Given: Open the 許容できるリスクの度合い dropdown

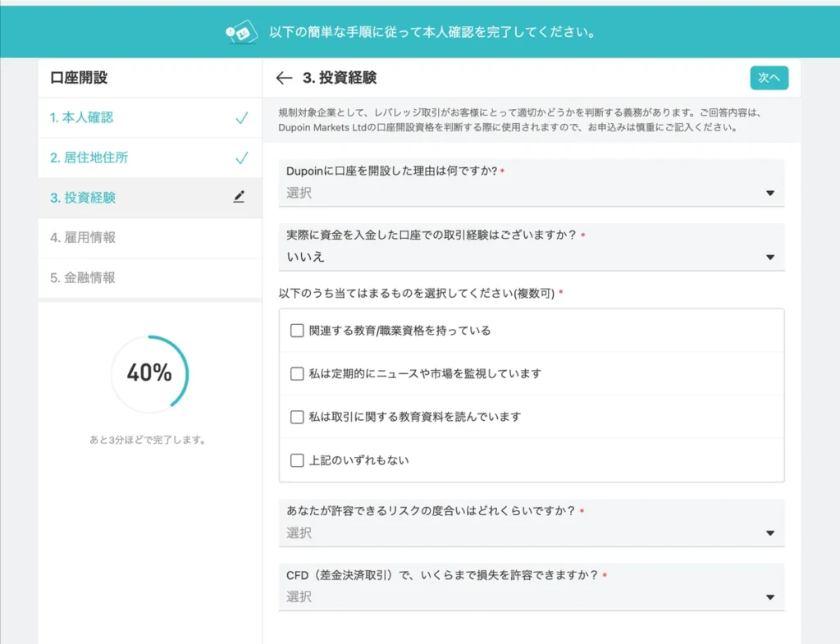Looking at the screenshot, I should pyautogui.click(x=531, y=533).
